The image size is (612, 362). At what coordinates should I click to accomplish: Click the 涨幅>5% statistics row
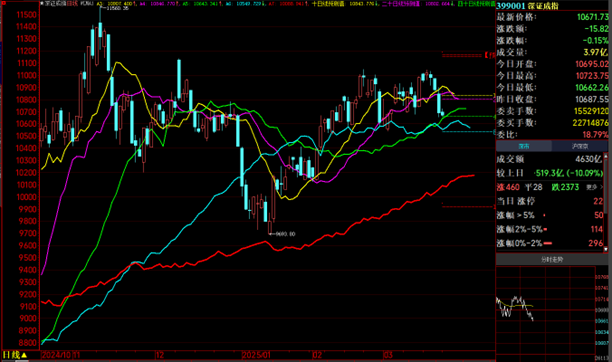coord(550,216)
